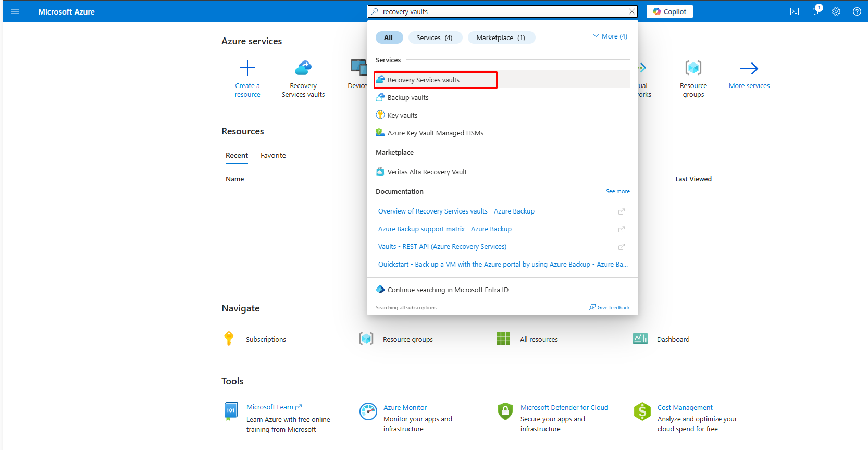The height and width of the screenshot is (450, 868).
Task: Open the hamburger portal menu
Action: coord(15,11)
